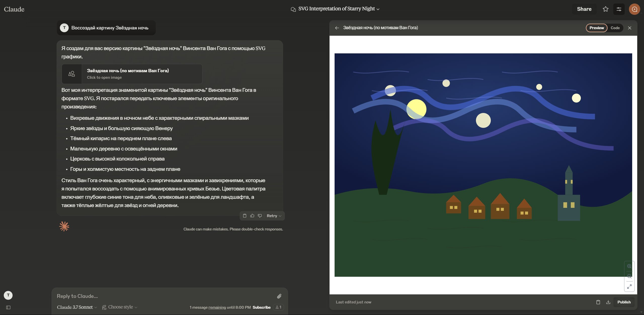The width and height of the screenshot is (644, 315).
Task: Click the T avatar in the user message
Action: [64, 28]
